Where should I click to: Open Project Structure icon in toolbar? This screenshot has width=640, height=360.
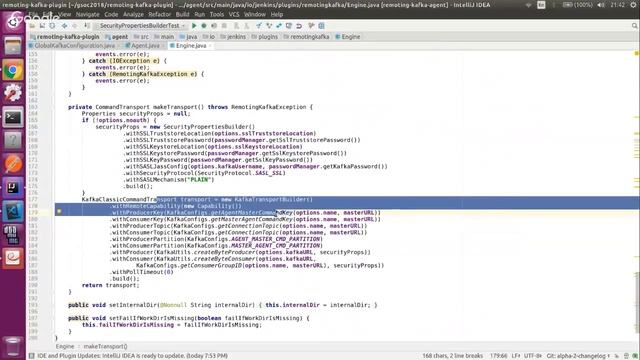322,26
